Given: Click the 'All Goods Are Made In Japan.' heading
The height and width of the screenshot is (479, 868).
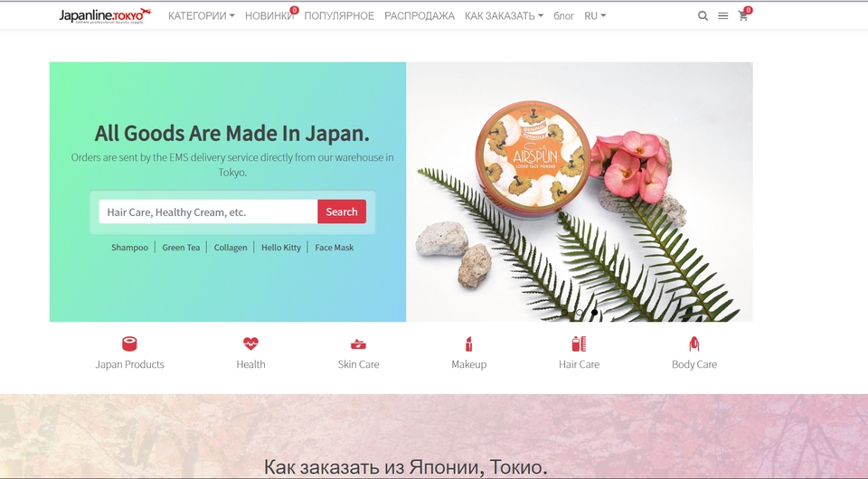Looking at the screenshot, I should point(232,133).
